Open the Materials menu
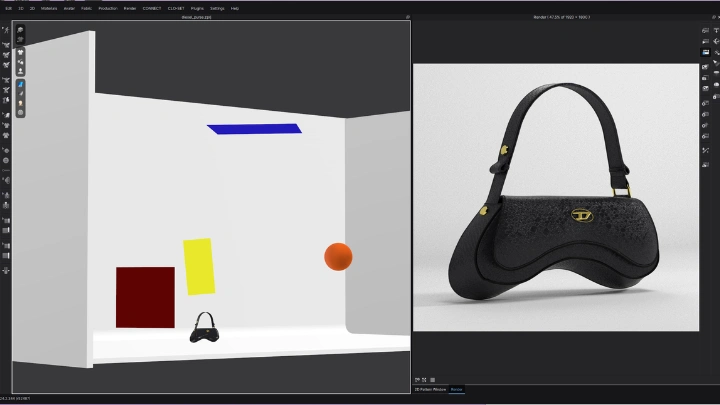This screenshot has height=405, width=720. [x=49, y=8]
